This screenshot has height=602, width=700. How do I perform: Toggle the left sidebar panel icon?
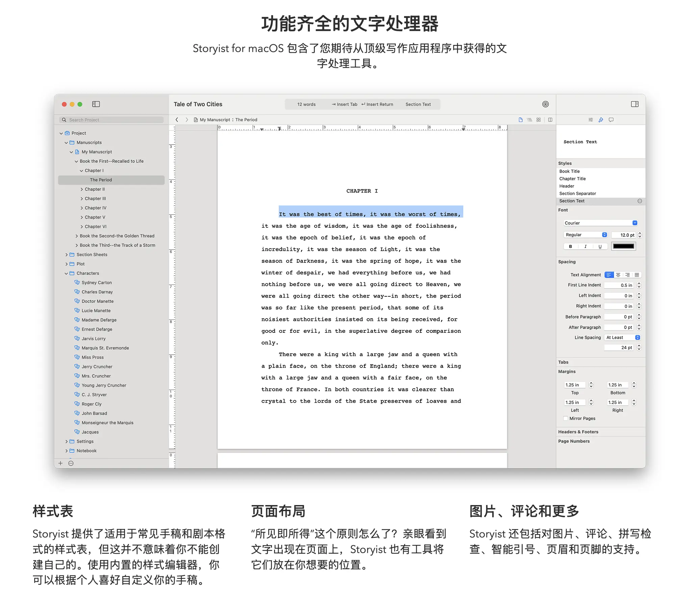pos(96,104)
